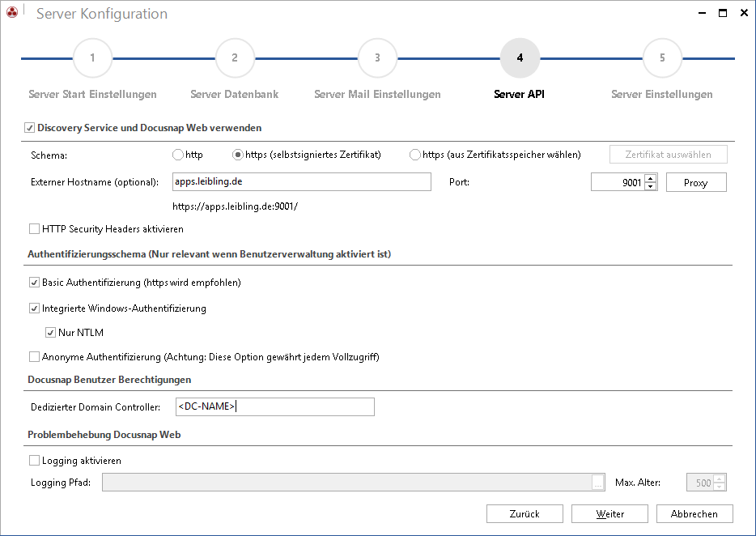Switch to step 5 Server Einstellungen
The height and width of the screenshot is (536, 756).
(662, 58)
